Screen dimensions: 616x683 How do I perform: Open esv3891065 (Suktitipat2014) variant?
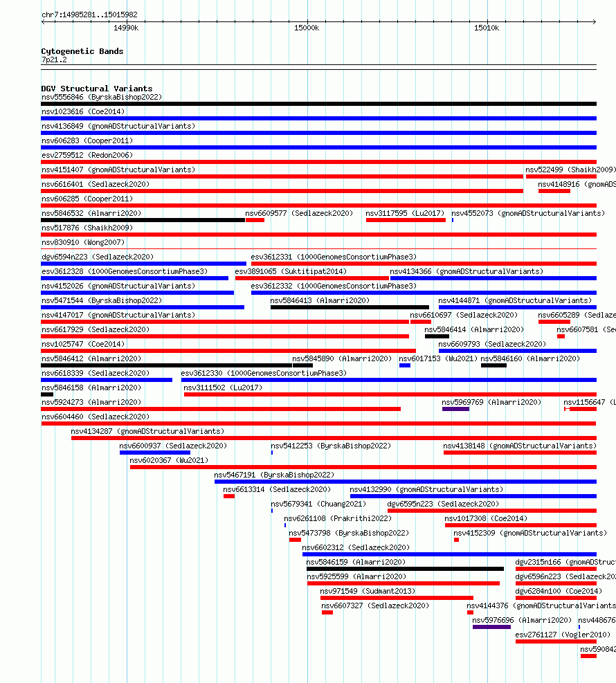point(291,271)
